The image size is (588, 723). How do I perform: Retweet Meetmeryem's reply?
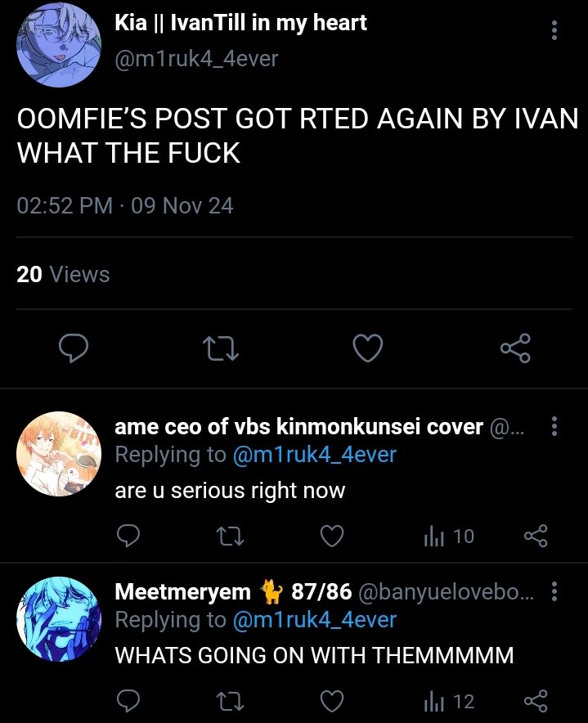click(x=230, y=702)
